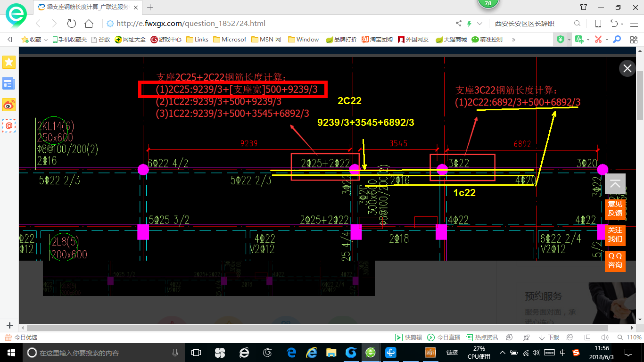This screenshot has width=644, height=362.
Task: Click the green translate icon
Action: pos(579,40)
